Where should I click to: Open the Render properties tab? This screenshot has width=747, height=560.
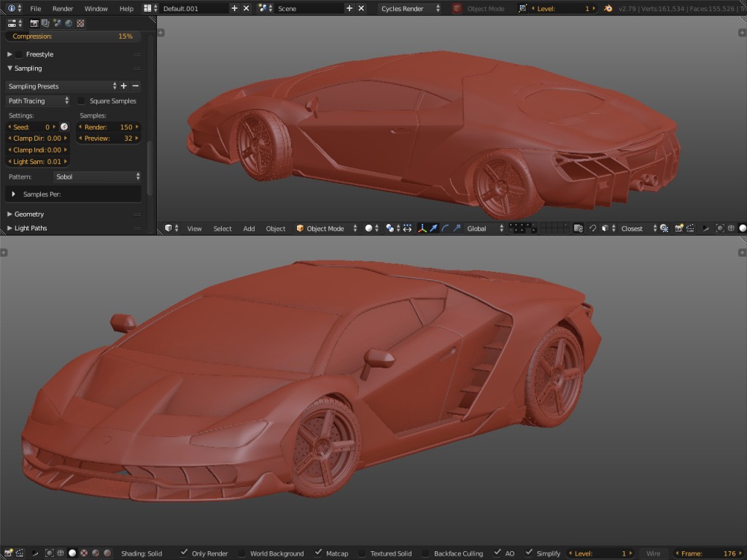coord(34,23)
